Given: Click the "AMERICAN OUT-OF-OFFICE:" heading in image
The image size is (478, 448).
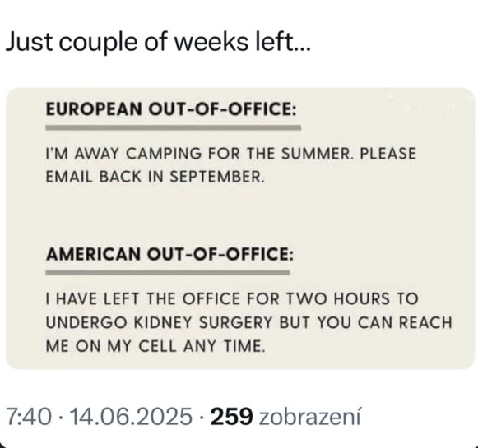Looking at the screenshot, I should pos(169,254).
